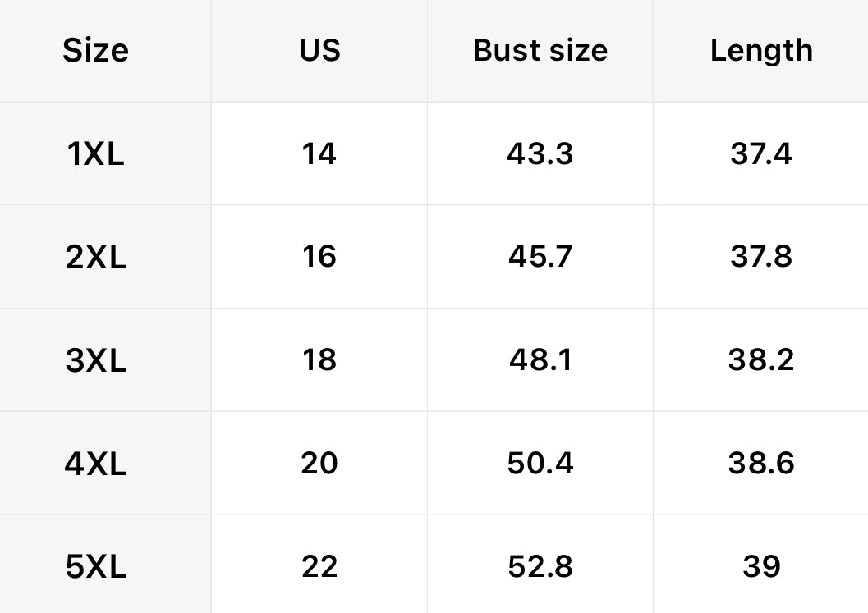Click the 4XL size row label

click(x=96, y=464)
